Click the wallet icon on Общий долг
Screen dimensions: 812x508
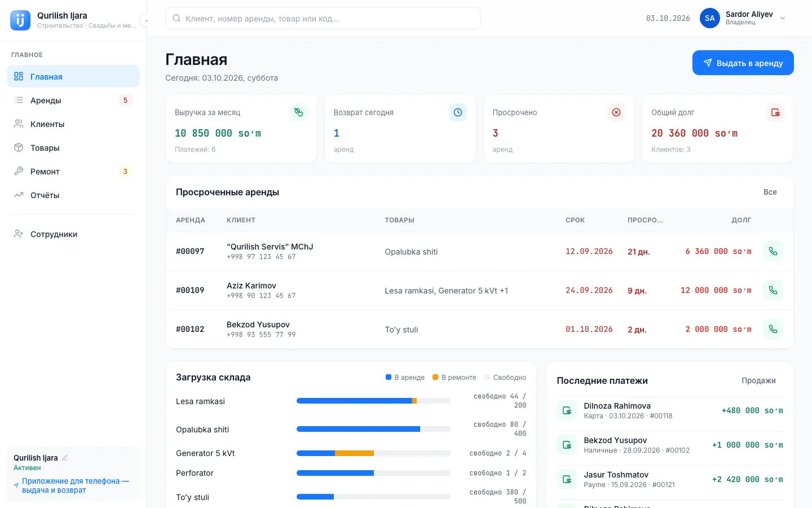[775, 112]
